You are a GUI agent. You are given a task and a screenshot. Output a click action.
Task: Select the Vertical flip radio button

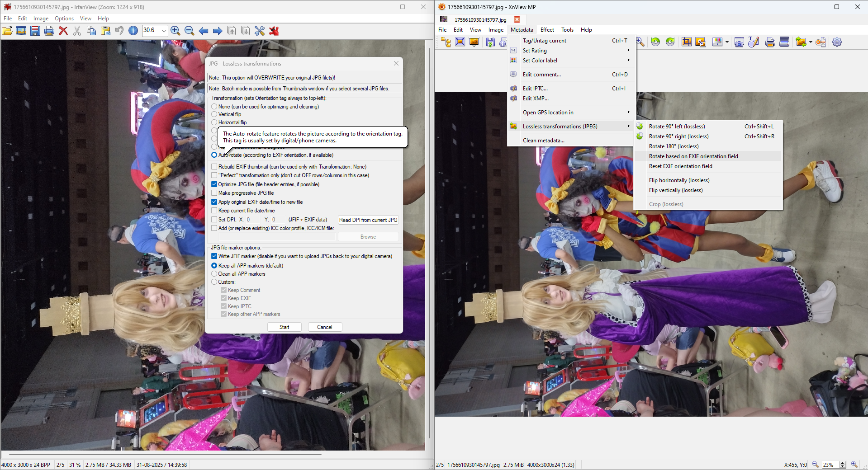[214, 114]
